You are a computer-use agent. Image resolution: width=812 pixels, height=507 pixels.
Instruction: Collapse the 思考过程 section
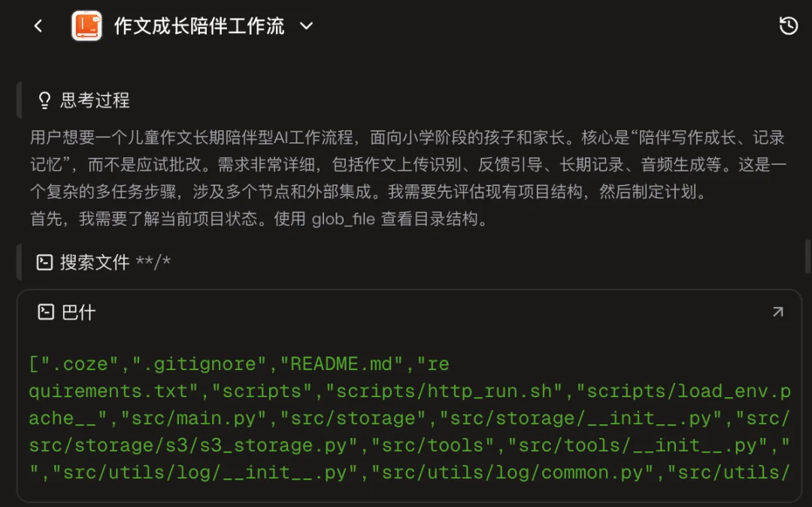click(x=95, y=100)
